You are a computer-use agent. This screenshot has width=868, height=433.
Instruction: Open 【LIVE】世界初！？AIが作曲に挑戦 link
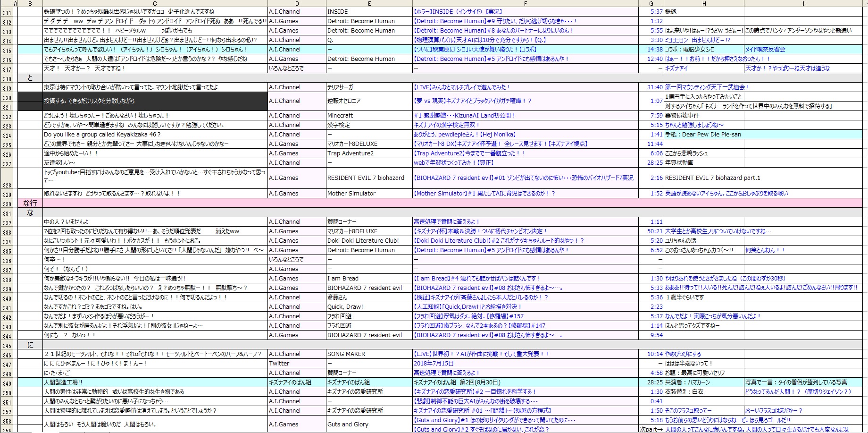point(481,354)
